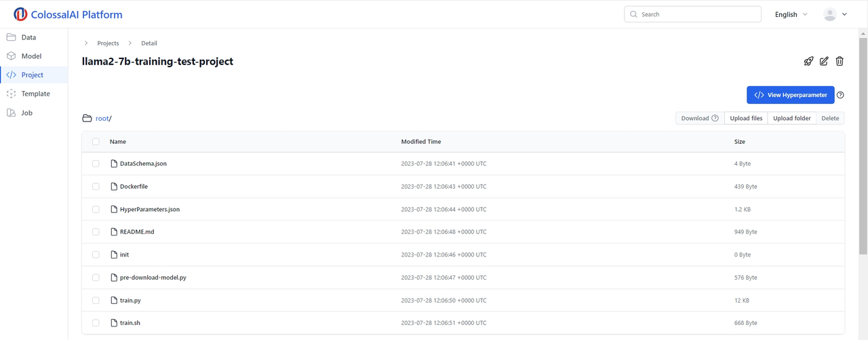Go to Data in the sidebar

click(28, 37)
